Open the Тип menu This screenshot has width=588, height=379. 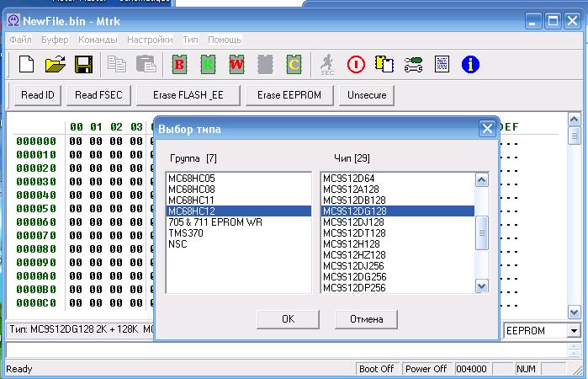point(190,40)
